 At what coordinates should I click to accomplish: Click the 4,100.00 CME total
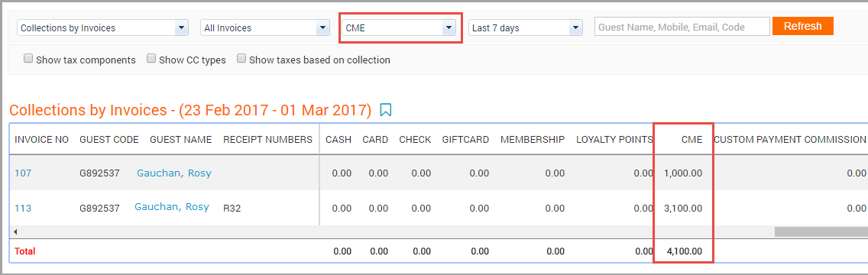coord(684,251)
